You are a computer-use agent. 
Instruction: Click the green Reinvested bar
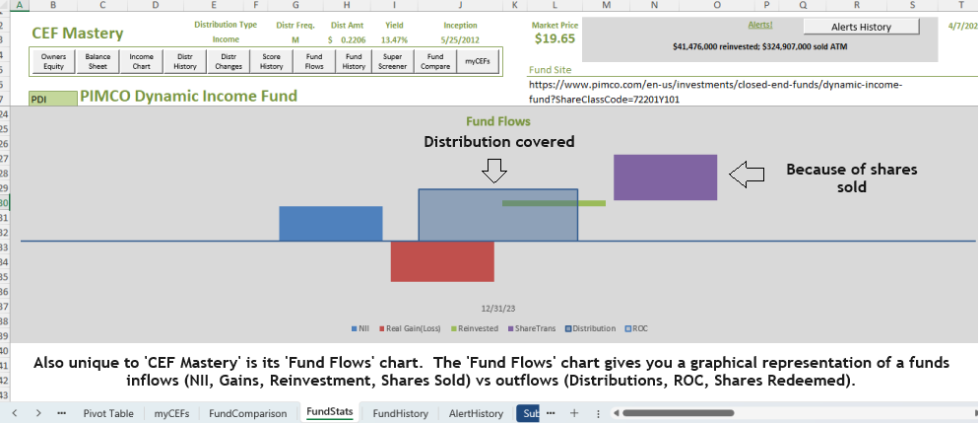tap(554, 203)
